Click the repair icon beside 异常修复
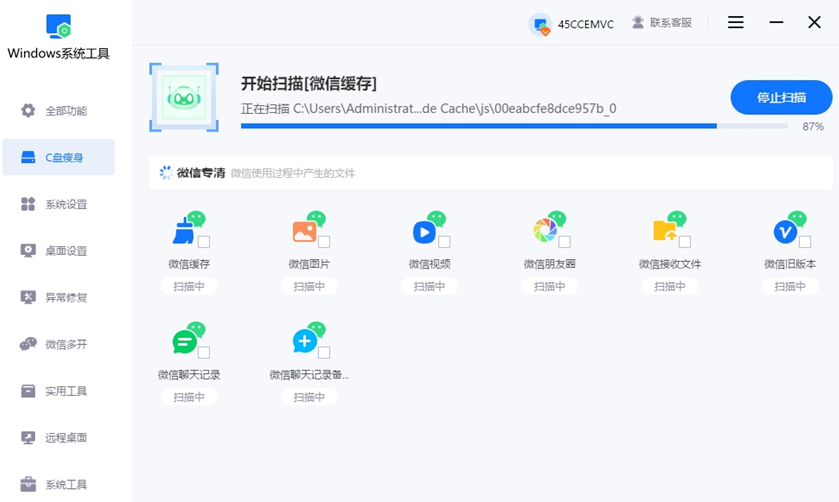 tap(28, 297)
